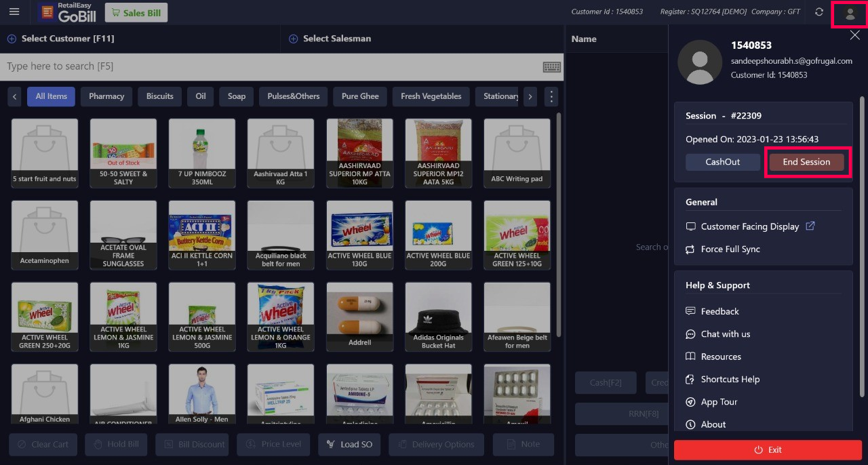
Task: Add Adidas Originals Bucket Hat
Action: (x=438, y=317)
